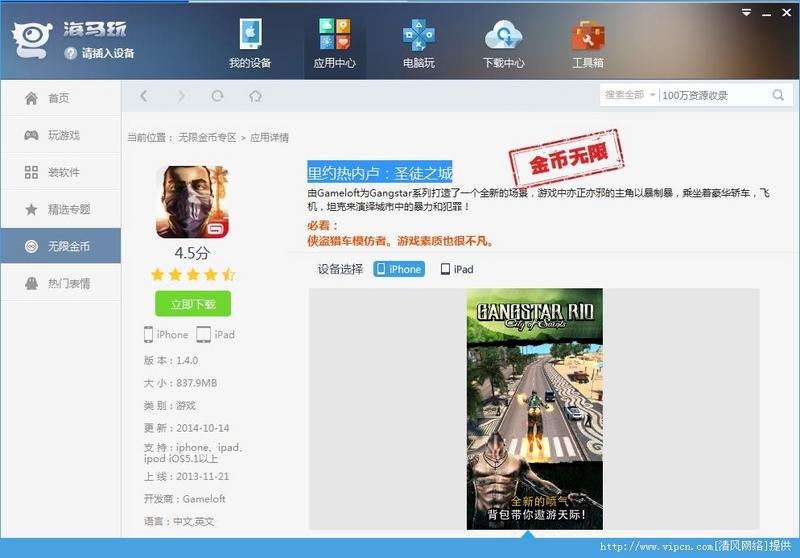800x558 pixels.
Task: Refresh the current page
Action: click(218, 95)
